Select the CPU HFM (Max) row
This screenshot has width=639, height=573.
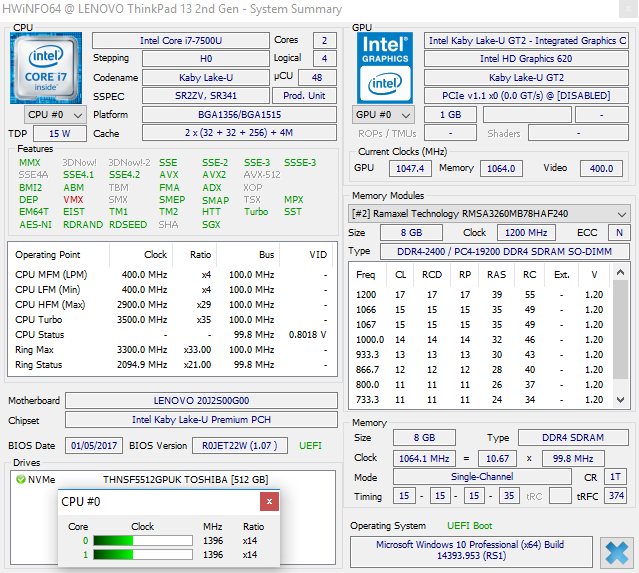pos(172,304)
